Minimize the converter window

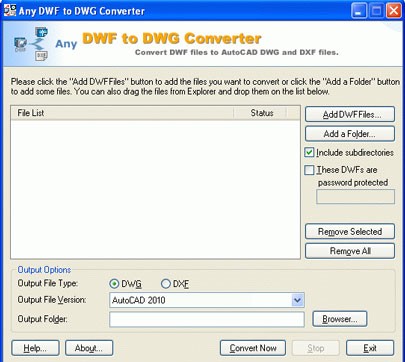coord(359,11)
